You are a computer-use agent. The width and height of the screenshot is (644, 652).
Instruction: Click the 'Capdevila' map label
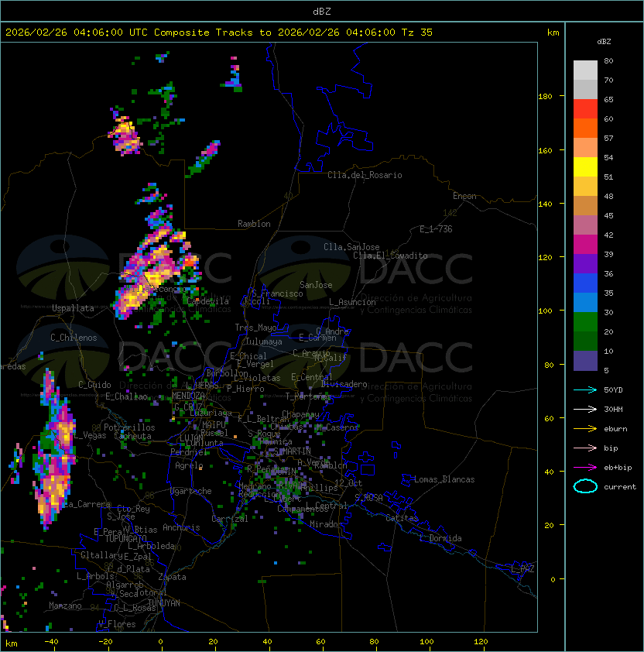coord(208,301)
